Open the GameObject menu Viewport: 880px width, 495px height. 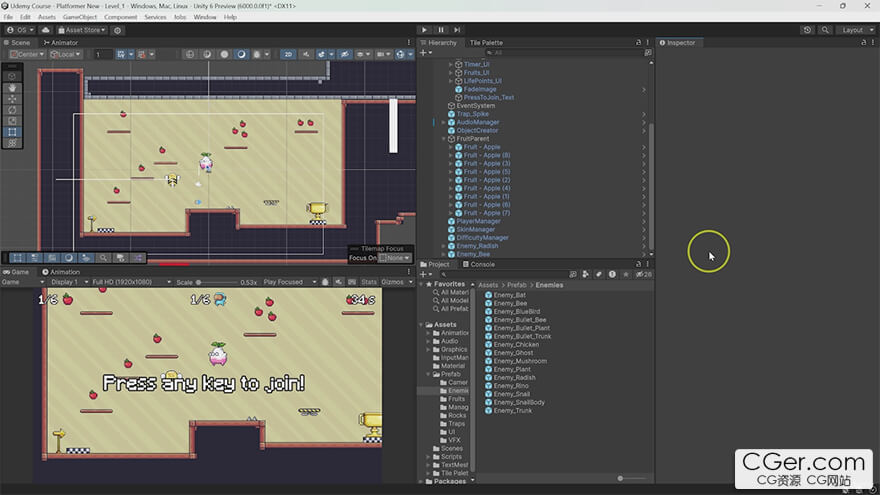pyautogui.click(x=80, y=17)
